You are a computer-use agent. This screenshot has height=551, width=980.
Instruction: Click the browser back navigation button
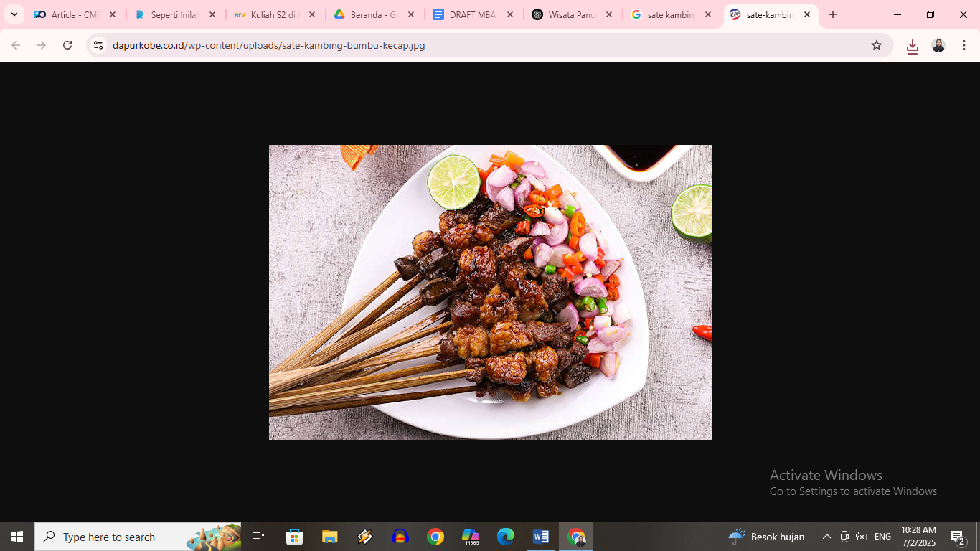16,44
